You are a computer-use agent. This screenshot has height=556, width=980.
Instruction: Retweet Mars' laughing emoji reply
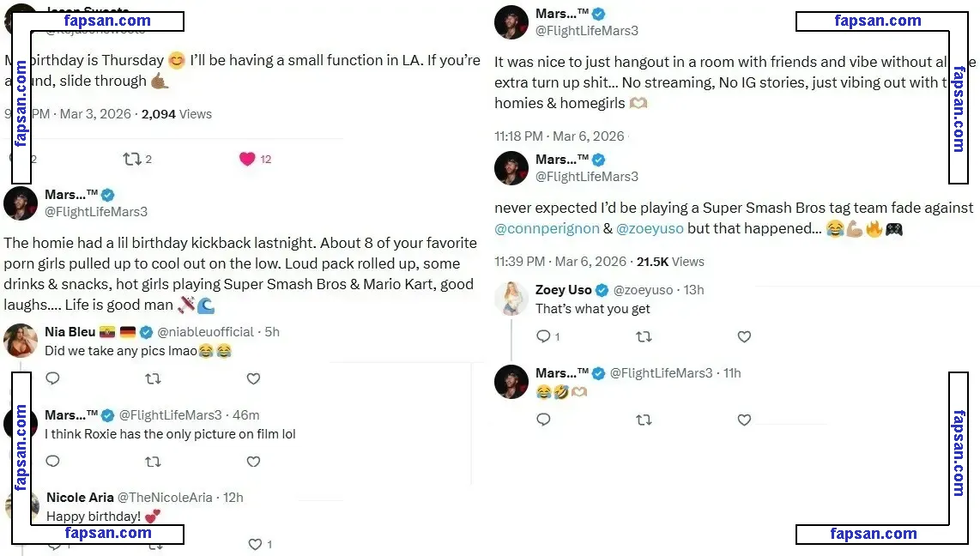[644, 420]
